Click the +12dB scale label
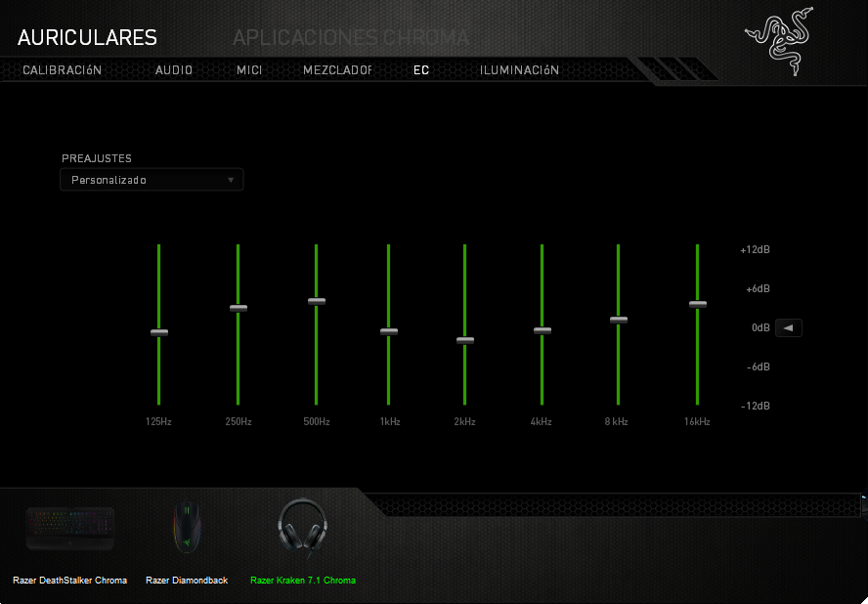The image size is (868, 604). pyautogui.click(x=755, y=249)
